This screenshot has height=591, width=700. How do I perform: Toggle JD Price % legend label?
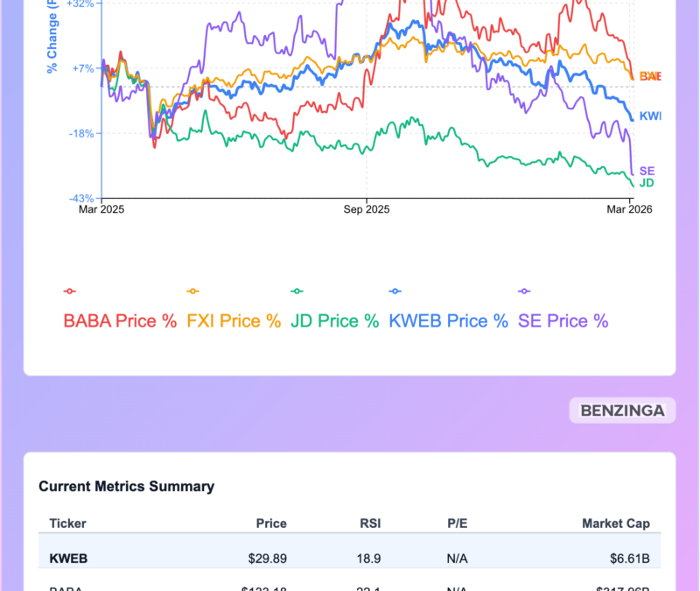tap(334, 320)
